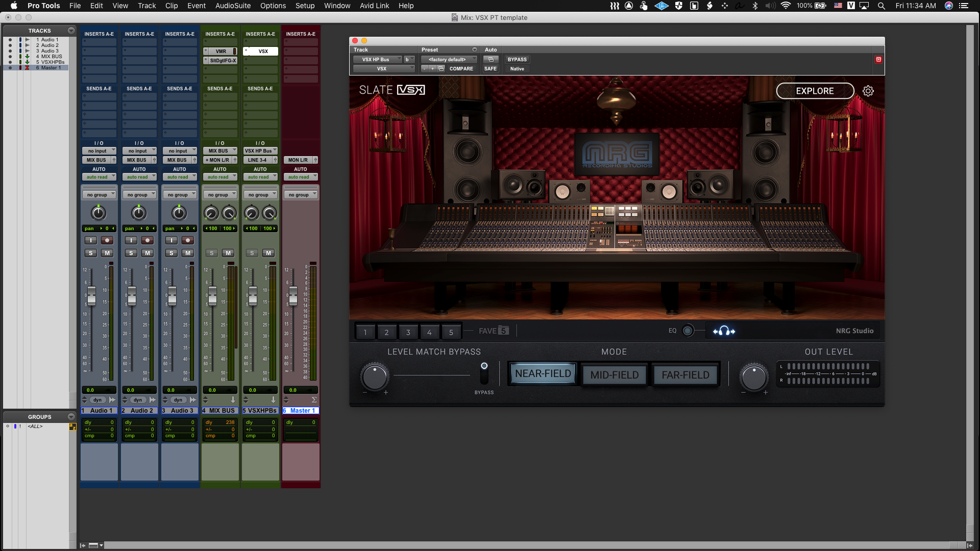Click the Master 1 volume fader
The height and width of the screenshot is (551, 980).
(293, 296)
